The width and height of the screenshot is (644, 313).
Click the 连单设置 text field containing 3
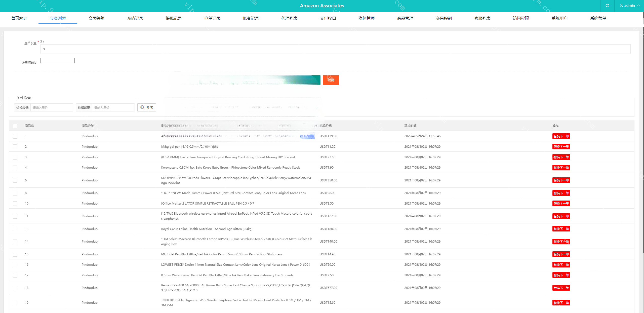(335, 49)
